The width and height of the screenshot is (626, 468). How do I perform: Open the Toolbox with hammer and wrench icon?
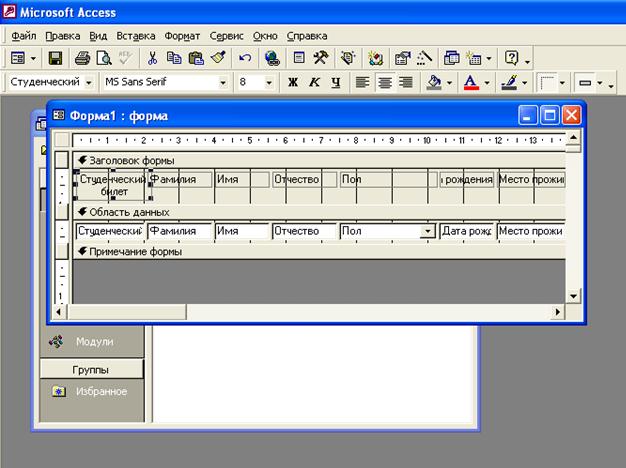[x=321, y=58]
